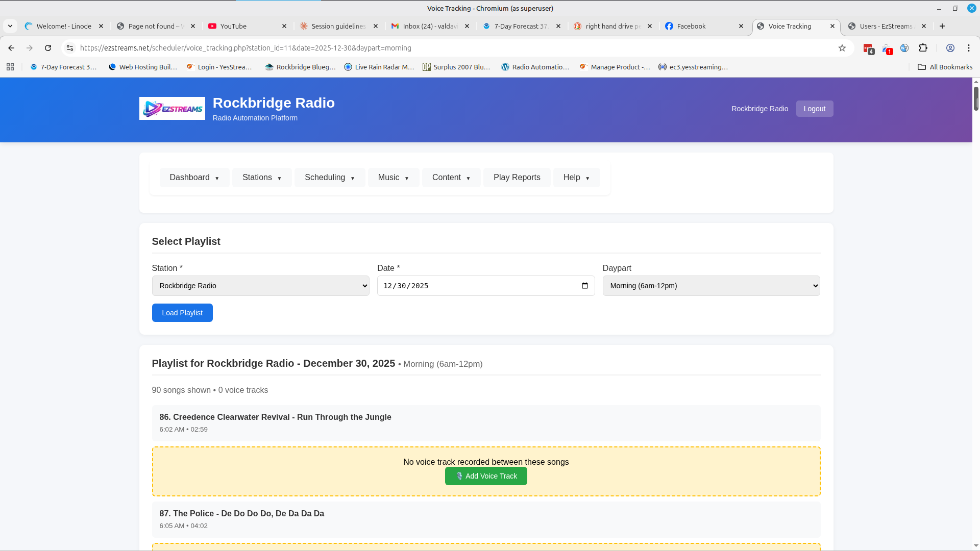Navigate back using the arrow icon
The height and width of the screenshot is (551, 980).
point(11,47)
